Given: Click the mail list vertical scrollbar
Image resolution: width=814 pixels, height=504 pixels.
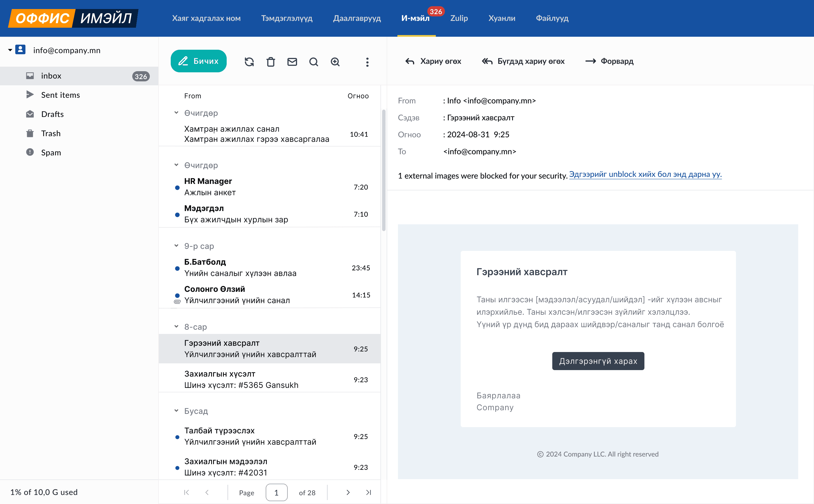Looking at the screenshot, I should [x=384, y=170].
